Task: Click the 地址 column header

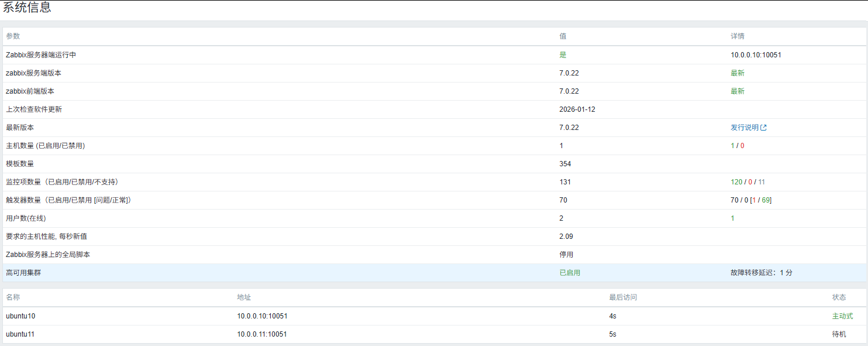Action: point(244,297)
